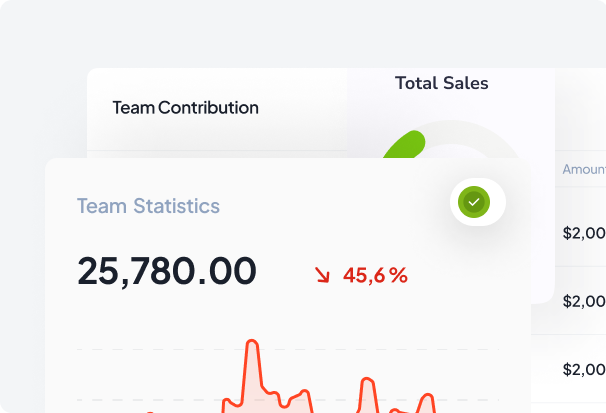The image size is (606, 413).
Task: Click the green checkmark badge icon
Action: pos(474,202)
